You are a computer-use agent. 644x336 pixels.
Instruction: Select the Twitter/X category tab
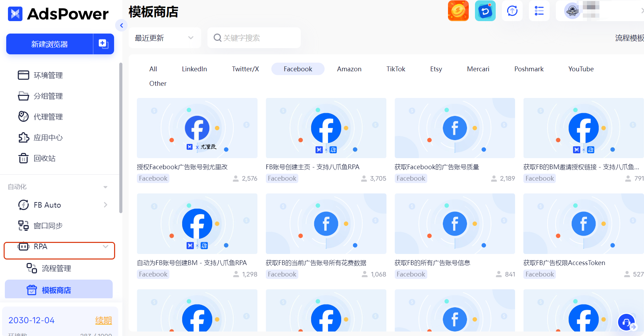pos(245,69)
